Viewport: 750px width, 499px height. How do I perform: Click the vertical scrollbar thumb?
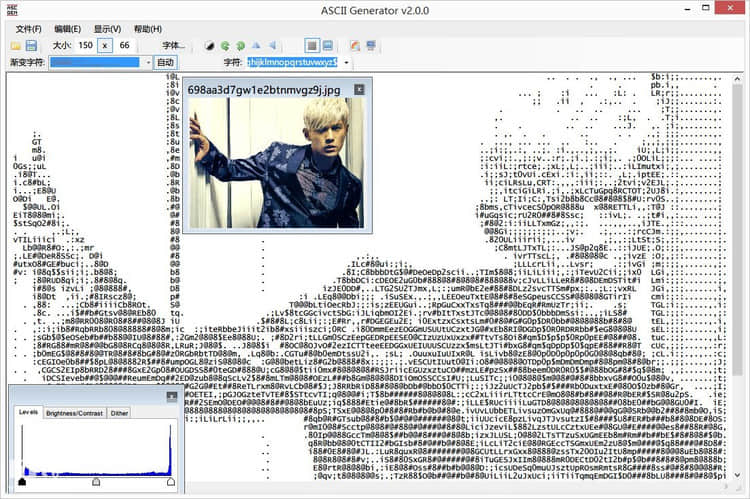tap(737, 230)
